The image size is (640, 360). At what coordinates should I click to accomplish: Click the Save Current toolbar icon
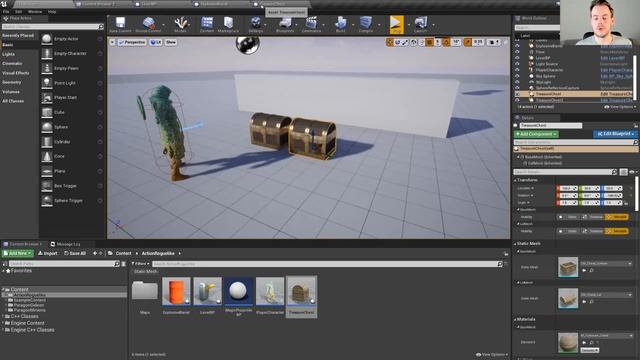120,24
